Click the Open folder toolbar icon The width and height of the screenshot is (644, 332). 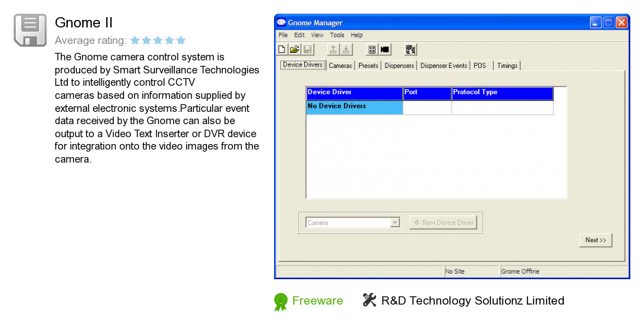click(x=295, y=49)
